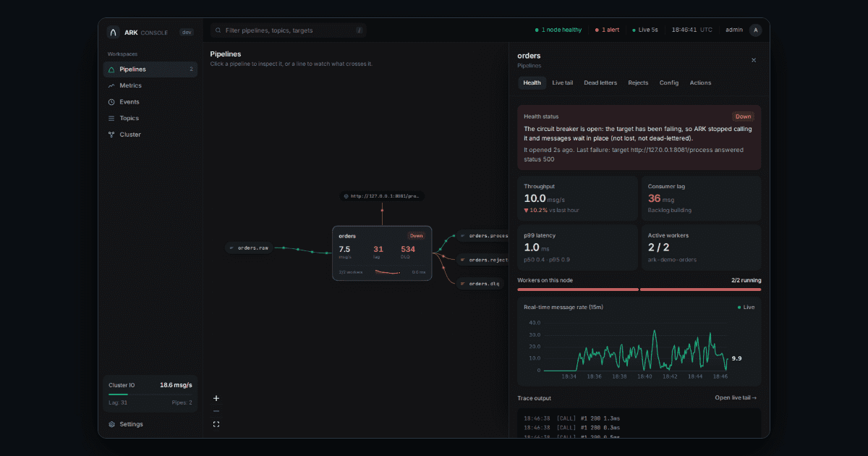Viewport: 868px width, 456px height.
Task: Click the Pipelines sidebar icon
Action: pyautogui.click(x=111, y=69)
